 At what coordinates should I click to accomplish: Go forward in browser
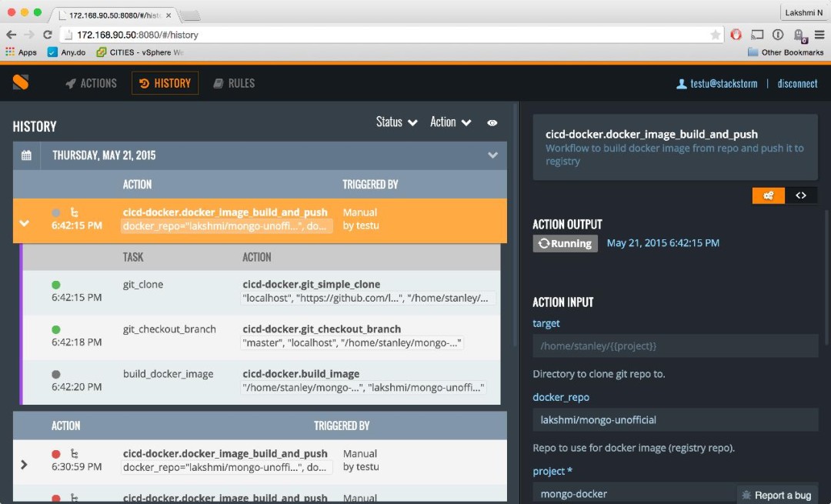tap(29, 35)
